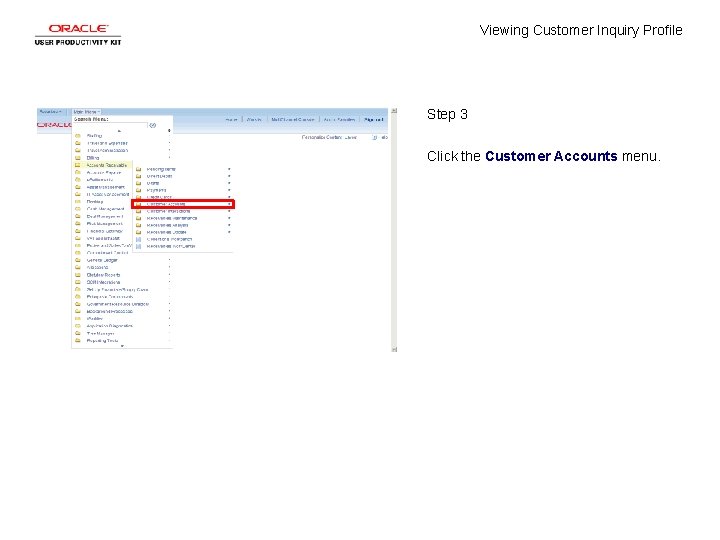Screen dimensions: 720x540
Task: Click the Add to Favorites link
Action: [x=339, y=119]
